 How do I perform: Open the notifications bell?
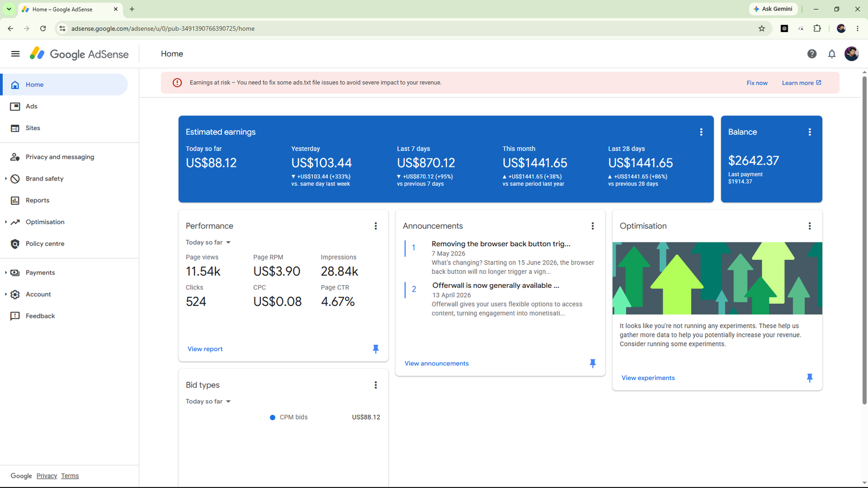coord(832,54)
